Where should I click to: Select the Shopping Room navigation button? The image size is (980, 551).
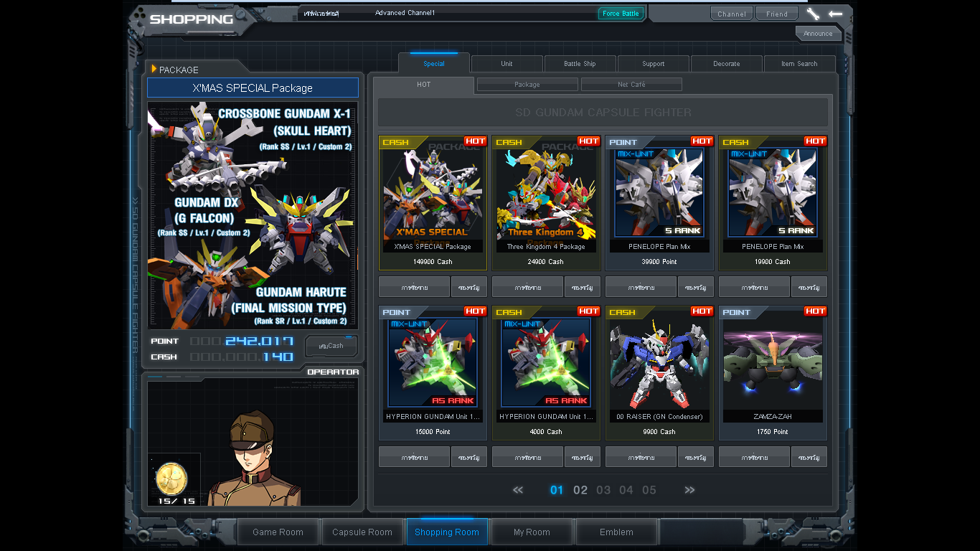447,532
